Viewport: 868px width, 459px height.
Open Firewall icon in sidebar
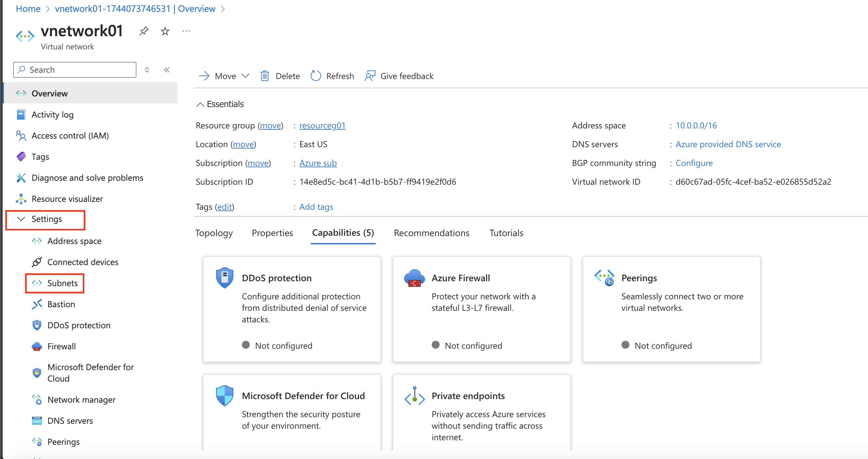[37, 346]
